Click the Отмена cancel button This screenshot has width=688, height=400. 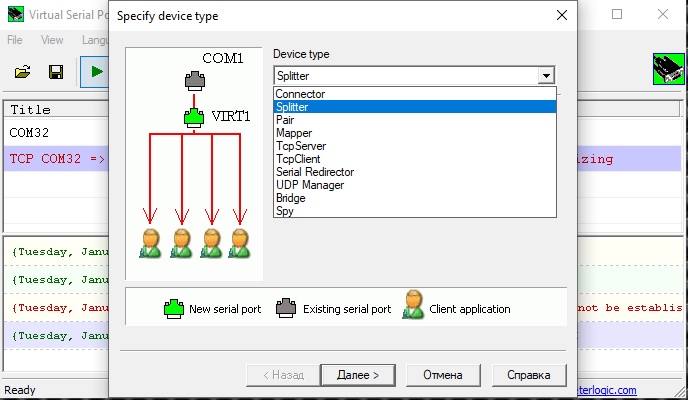pyautogui.click(x=442, y=375)
